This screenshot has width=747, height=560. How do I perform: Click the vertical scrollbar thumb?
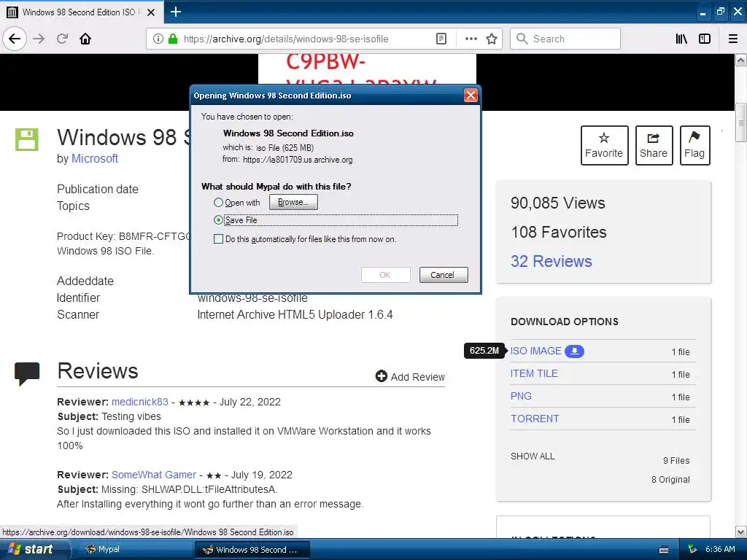[740, 122]
